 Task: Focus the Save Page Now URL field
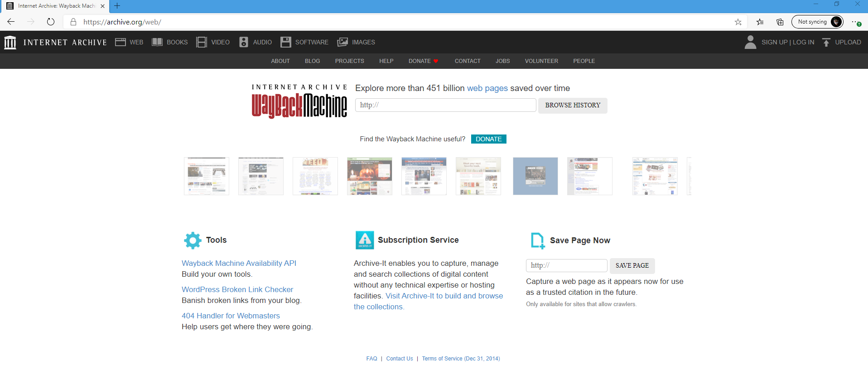coord(567,265)
